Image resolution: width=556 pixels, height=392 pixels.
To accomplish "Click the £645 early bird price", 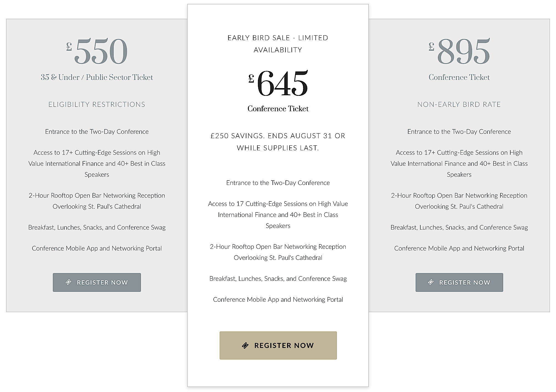I will [278, 83].
